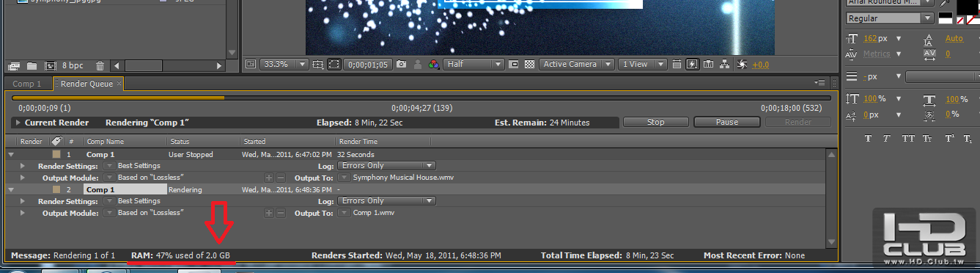This screenshot has height=273, width=980.
Task: Open the 33.3% magnification dropdown
Action: [284, 65]
